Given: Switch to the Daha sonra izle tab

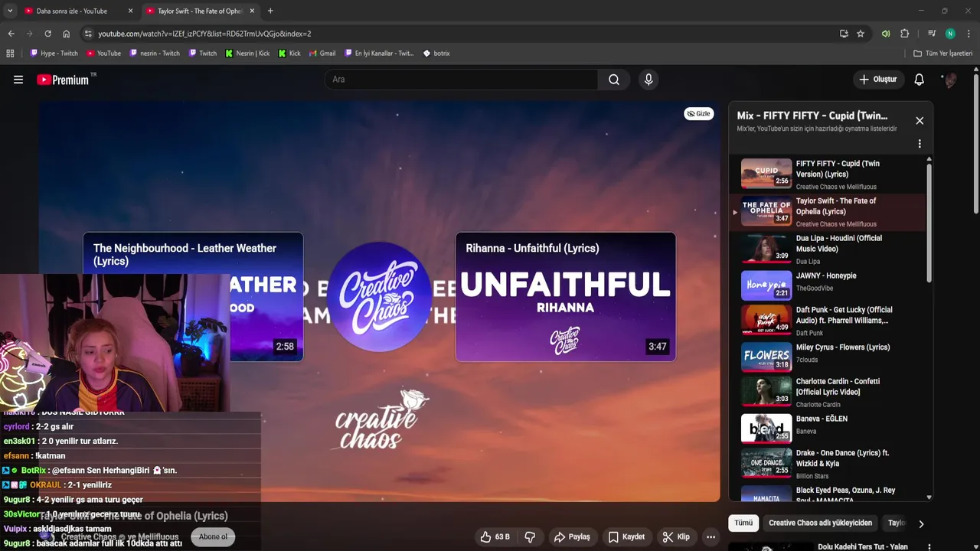Looking at the screenshot, I should 72,11.
